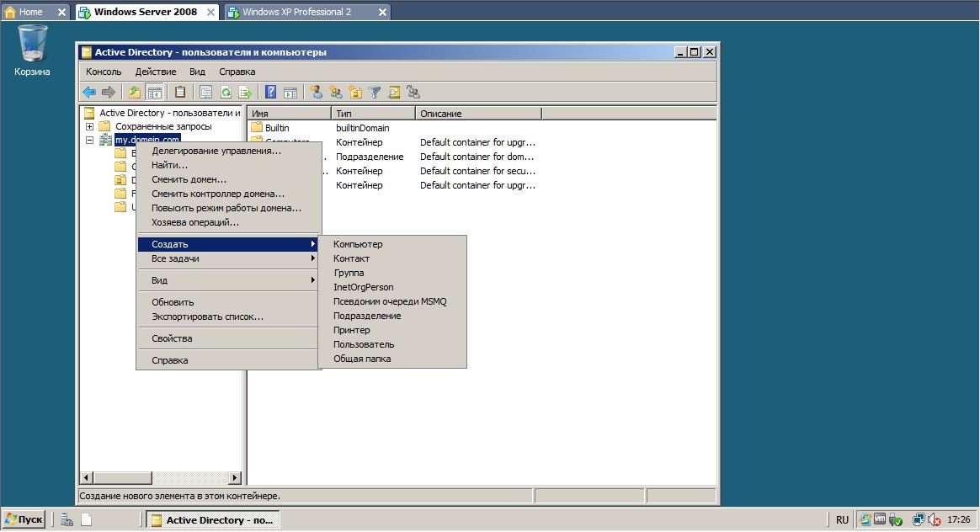Click the Пуск start button
Image resolution: width=980 pixels, height=532 pixels.
coord(24,519)
